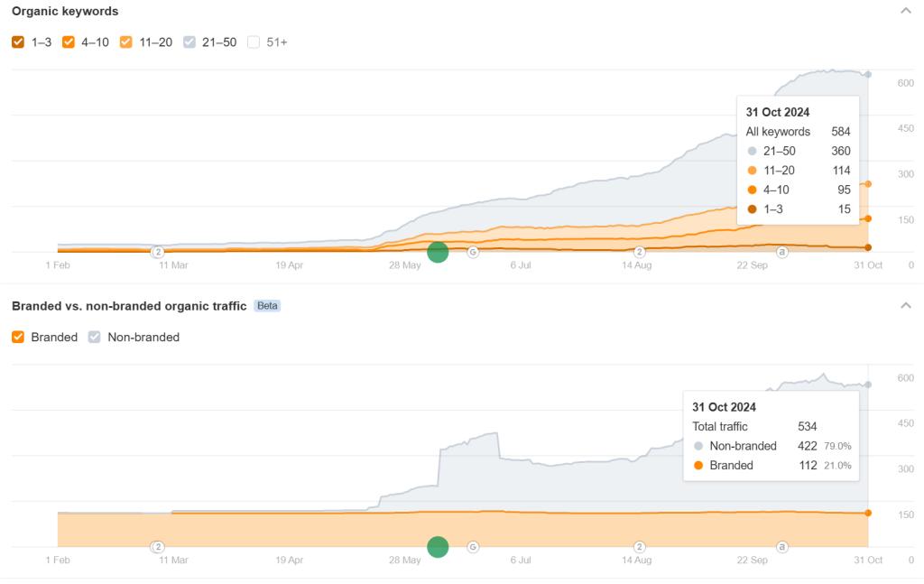Click the Google 'G' marker in traffic chart

(473, 547)
